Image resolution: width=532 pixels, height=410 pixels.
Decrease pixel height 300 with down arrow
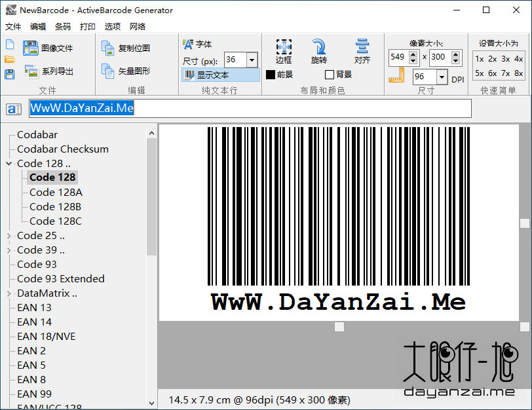coord(456,61)
